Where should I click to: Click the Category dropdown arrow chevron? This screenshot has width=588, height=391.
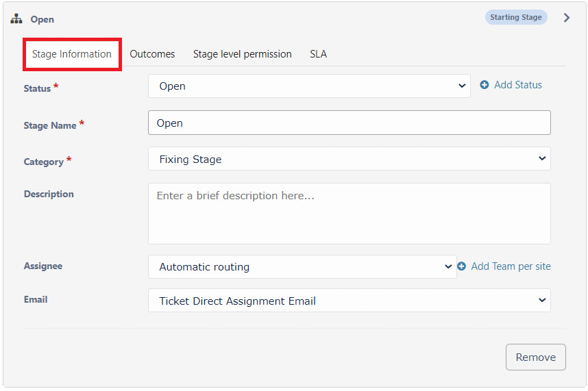(x=542, y=158)
